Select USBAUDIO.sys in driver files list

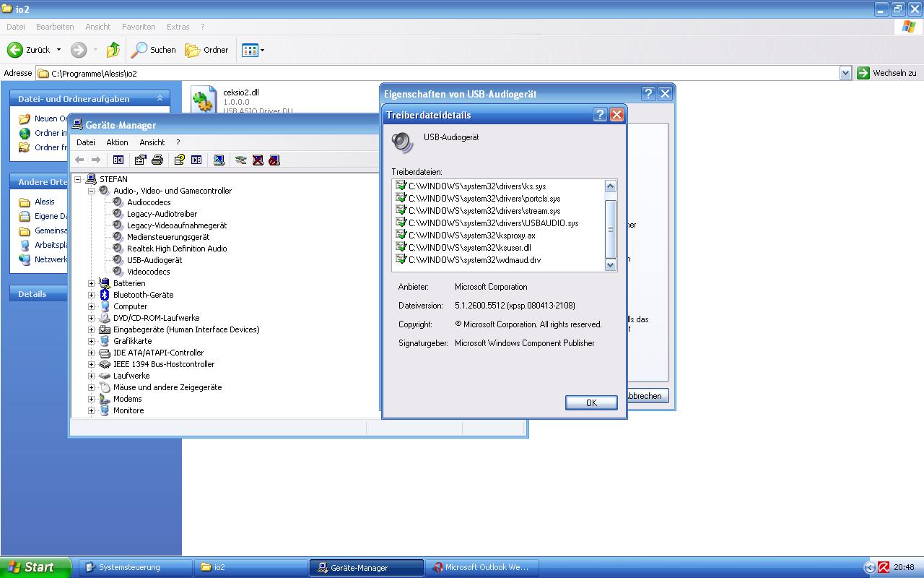(x=493, y=223)
